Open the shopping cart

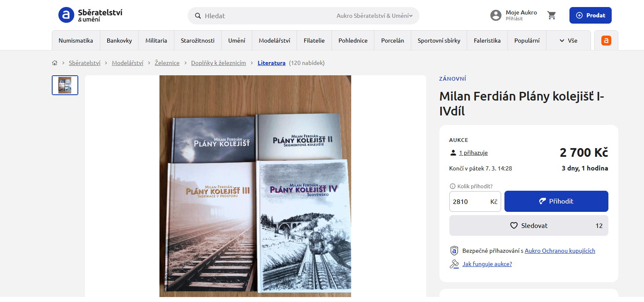pos(552,16)
